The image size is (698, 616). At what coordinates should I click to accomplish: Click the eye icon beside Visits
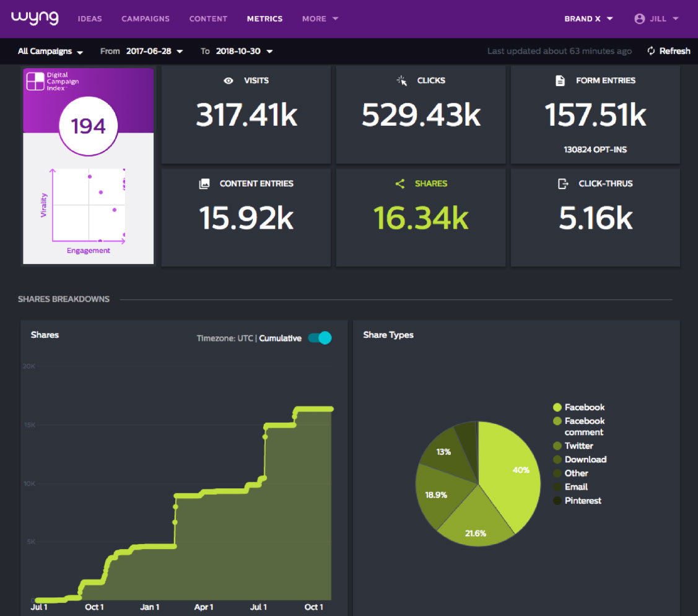click(x=229, y=81)
